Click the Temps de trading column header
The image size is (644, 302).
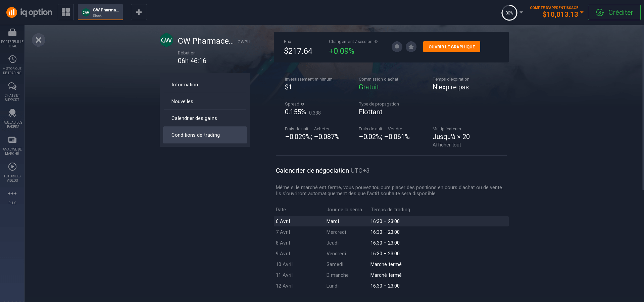tap(390, 210)
